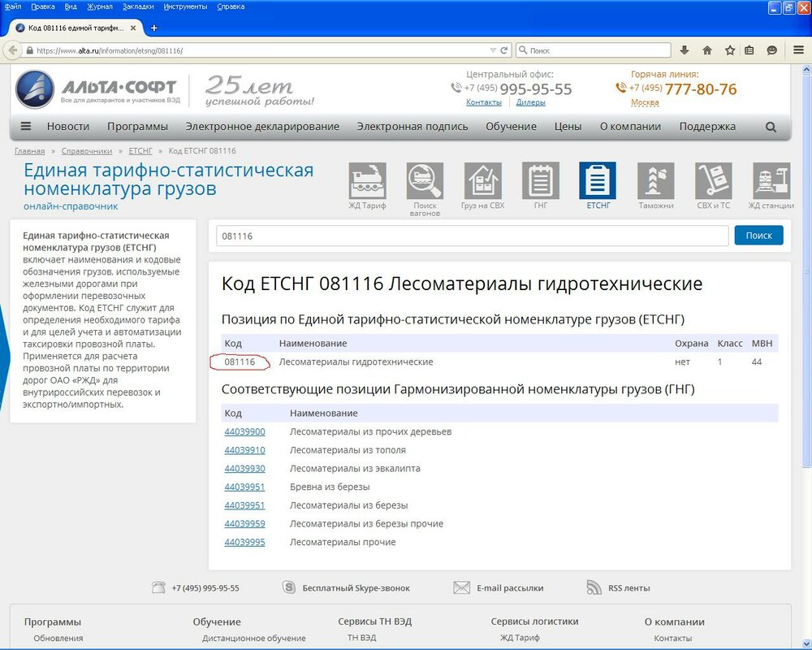Click the browser back arrow button
This screenshot has width=812, height=650.
click(x=12, y=50)
